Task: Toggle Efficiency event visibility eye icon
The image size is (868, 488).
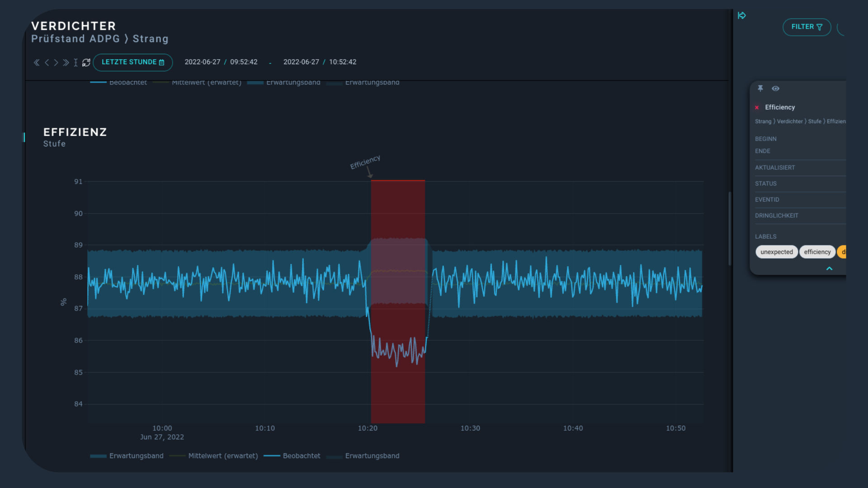Action: 775,89
